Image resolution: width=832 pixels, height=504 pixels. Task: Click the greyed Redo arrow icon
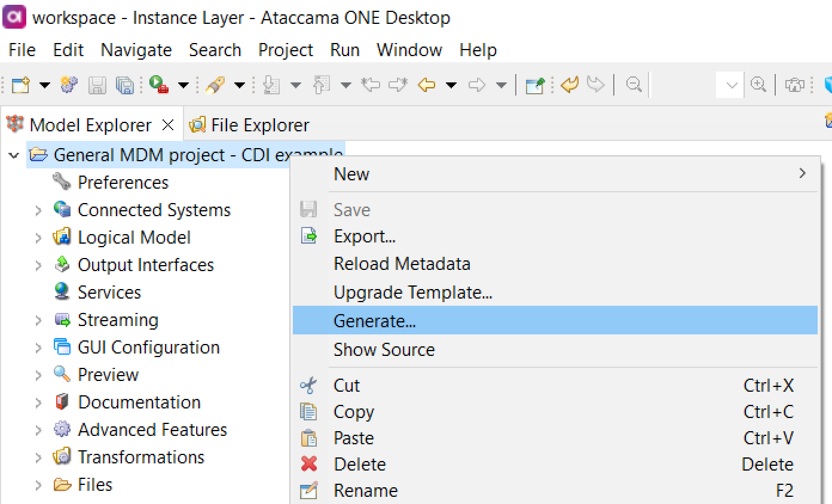click(595, 85)
